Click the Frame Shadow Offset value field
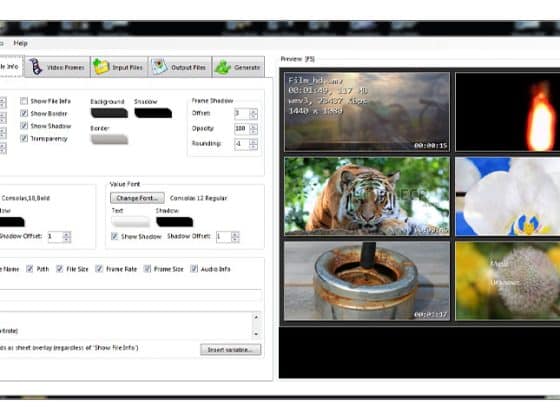Screen dimensions: 560x420 tap(242, 114)
